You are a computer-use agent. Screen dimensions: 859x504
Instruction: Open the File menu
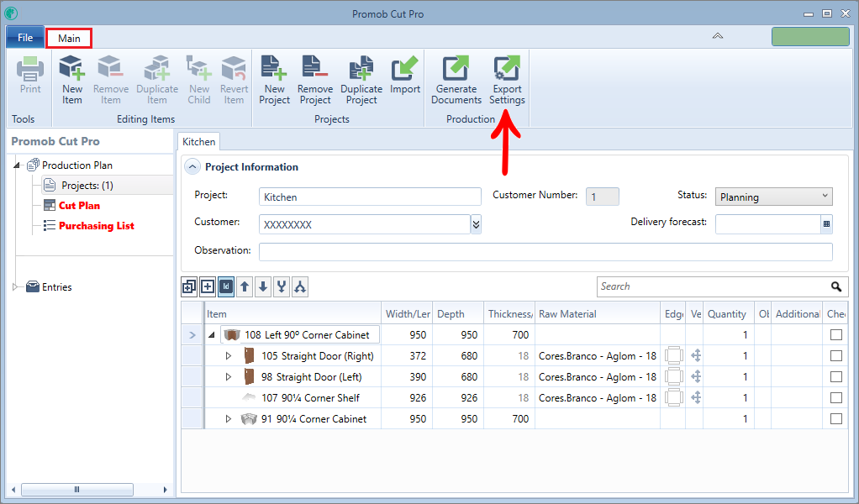[25, 38]
